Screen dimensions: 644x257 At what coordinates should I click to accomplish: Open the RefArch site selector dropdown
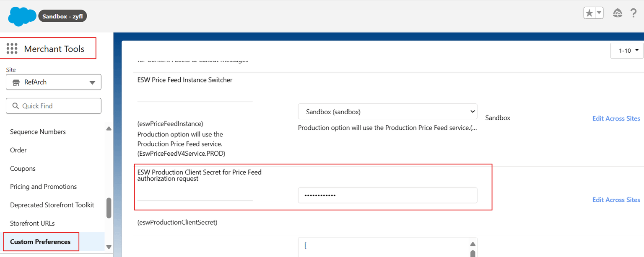[x=54, y=82]
